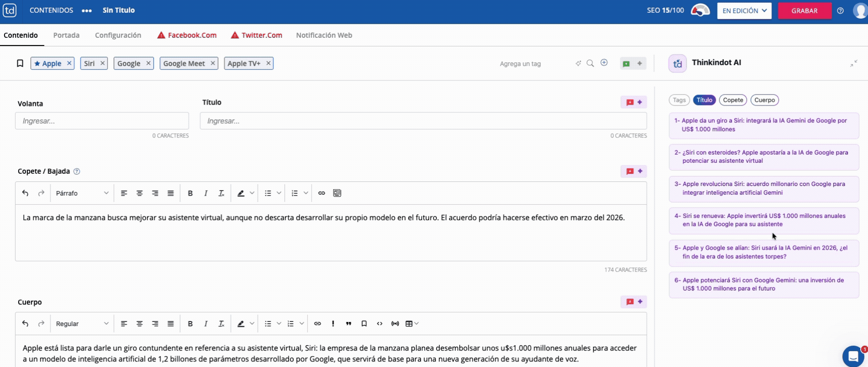The image size is (868, 367).
Task: Select the Título filter chip in AI panel
Action: [704, 100]
